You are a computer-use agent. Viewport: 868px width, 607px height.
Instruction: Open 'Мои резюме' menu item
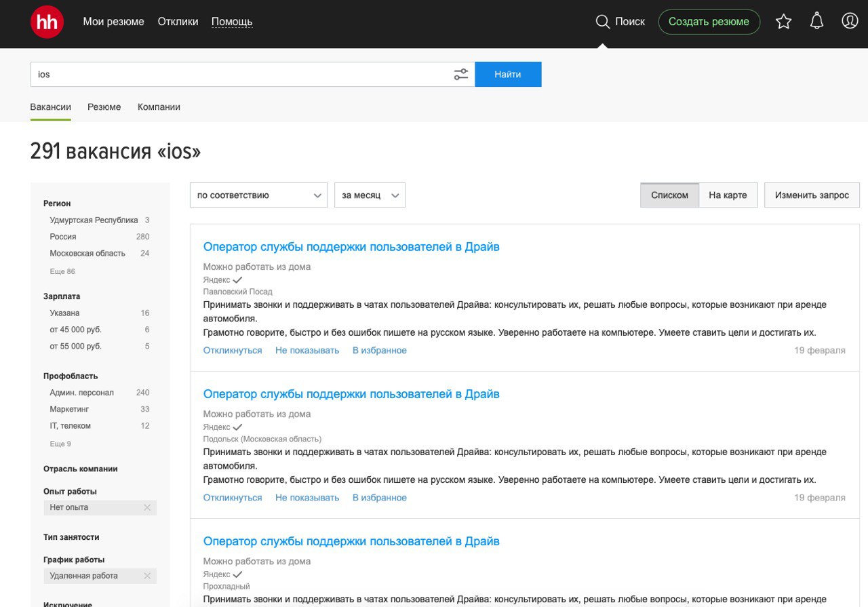click(x=113, y=22)
